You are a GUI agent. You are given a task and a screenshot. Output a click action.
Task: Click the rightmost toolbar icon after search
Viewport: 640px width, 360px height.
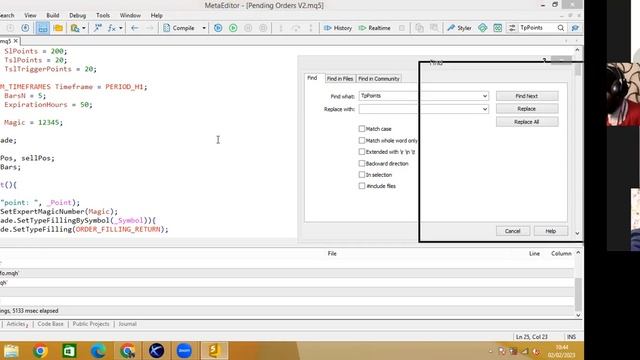point(575,28)
